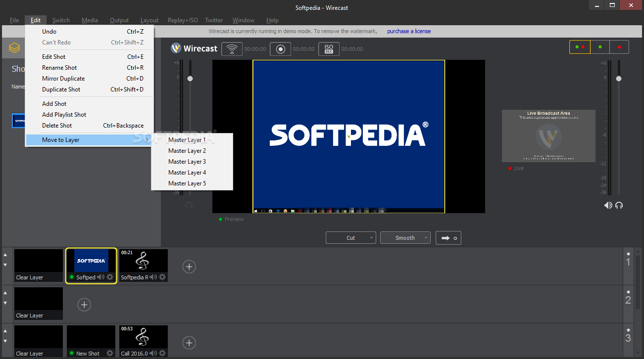Select Master Layer 5 in submenu

[x=192, y=183]
